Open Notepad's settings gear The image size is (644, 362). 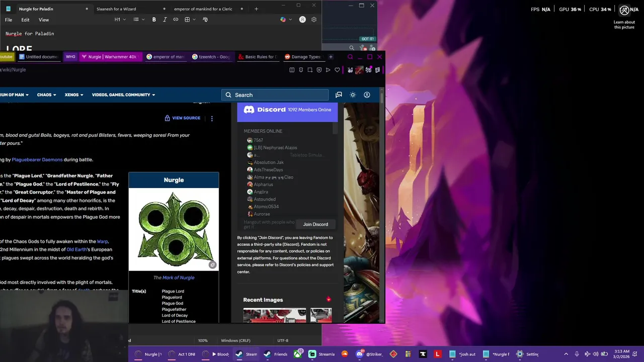314,20
